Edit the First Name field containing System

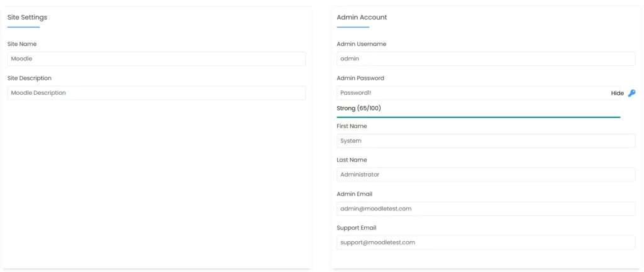(x=486, y=141)
